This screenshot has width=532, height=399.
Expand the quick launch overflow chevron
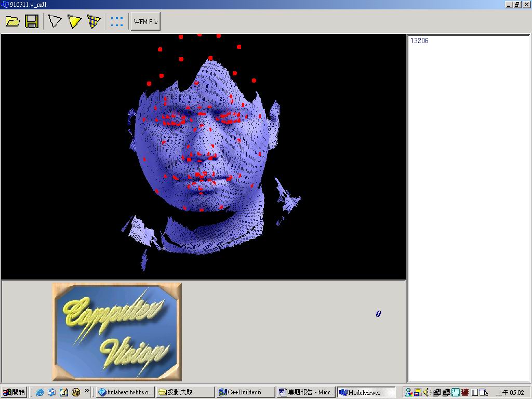coord(87,391)
